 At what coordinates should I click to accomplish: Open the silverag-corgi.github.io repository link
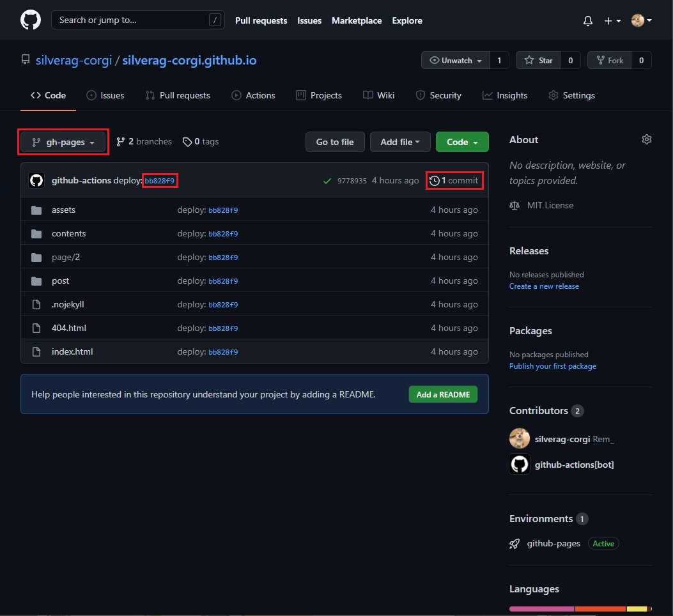[x=189, y=60]
